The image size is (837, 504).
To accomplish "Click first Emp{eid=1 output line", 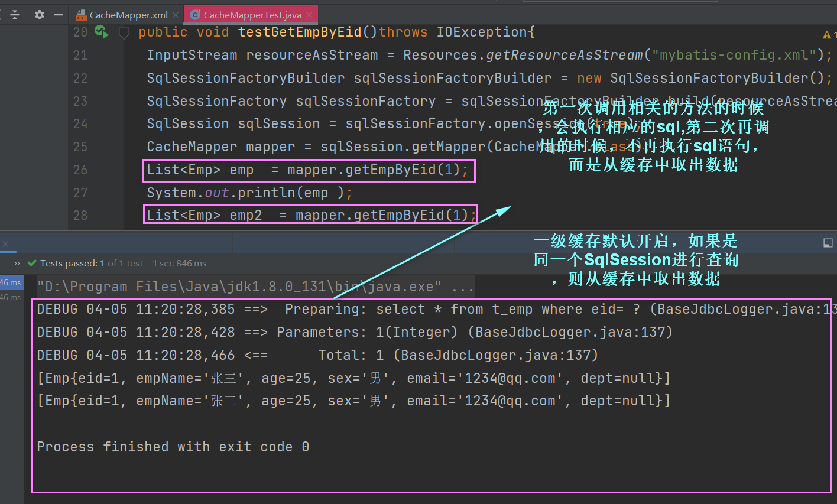I will click(353, 378).
